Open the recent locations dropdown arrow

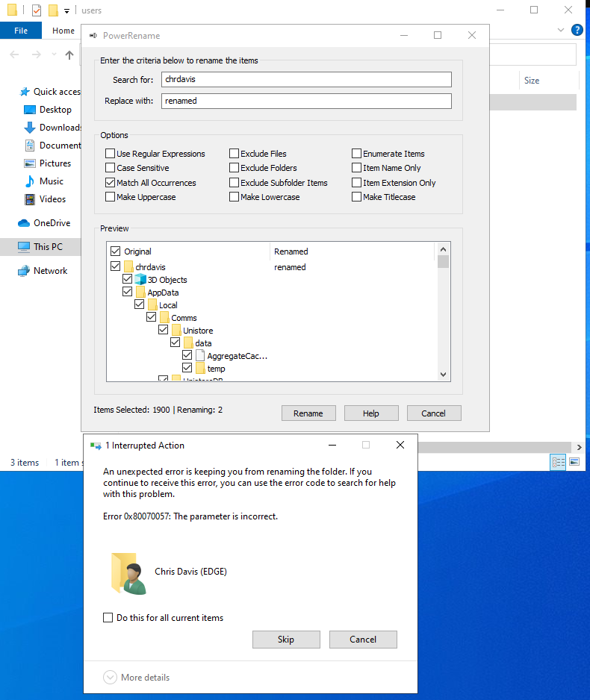[x=54, y=54]
